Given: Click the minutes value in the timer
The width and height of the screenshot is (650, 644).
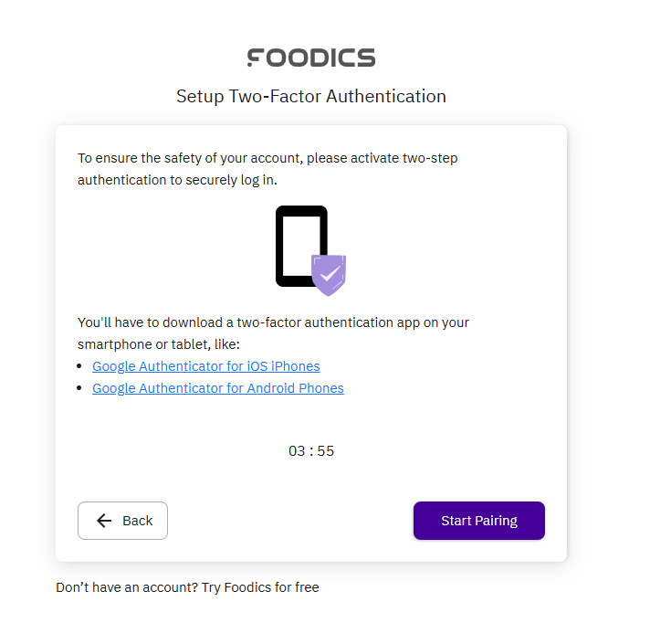Looking at the screenshot, I should [x=297, y=451].
